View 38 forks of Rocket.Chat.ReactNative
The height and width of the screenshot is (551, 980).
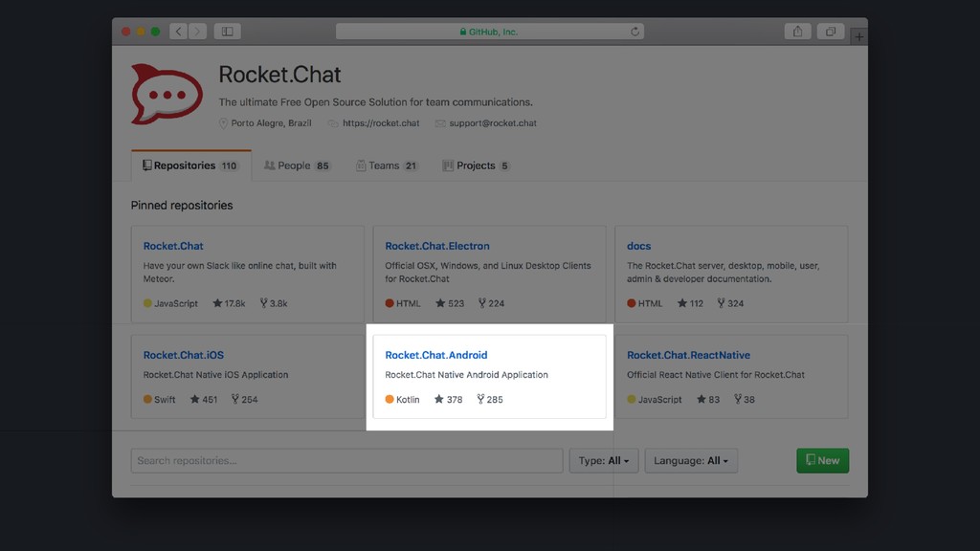click(745, 400)
